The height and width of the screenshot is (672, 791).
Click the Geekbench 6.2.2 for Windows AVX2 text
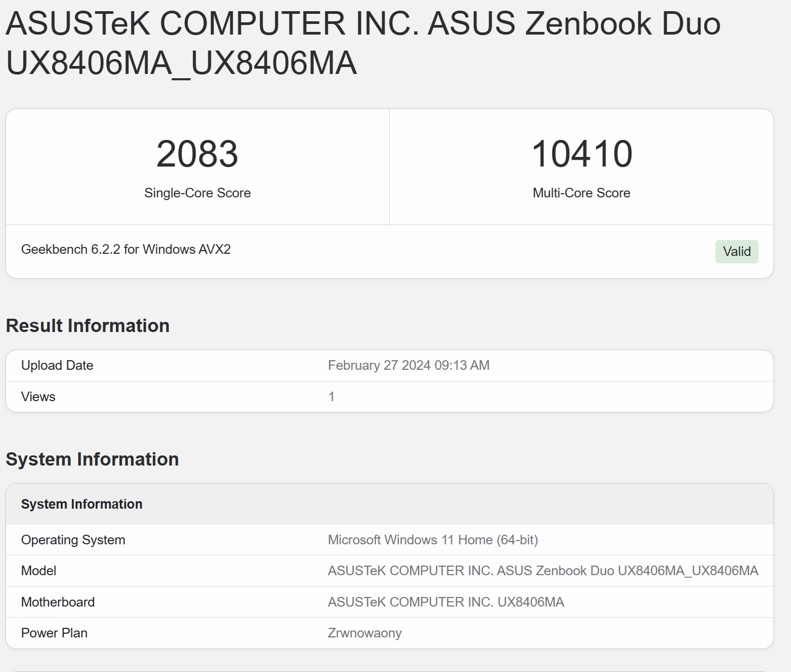point(126,250)
